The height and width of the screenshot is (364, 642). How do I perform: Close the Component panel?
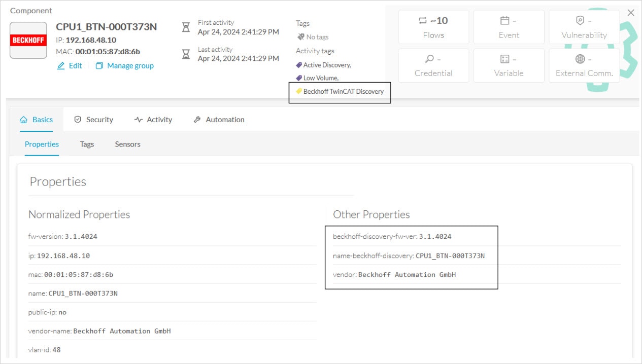point(631,13)
